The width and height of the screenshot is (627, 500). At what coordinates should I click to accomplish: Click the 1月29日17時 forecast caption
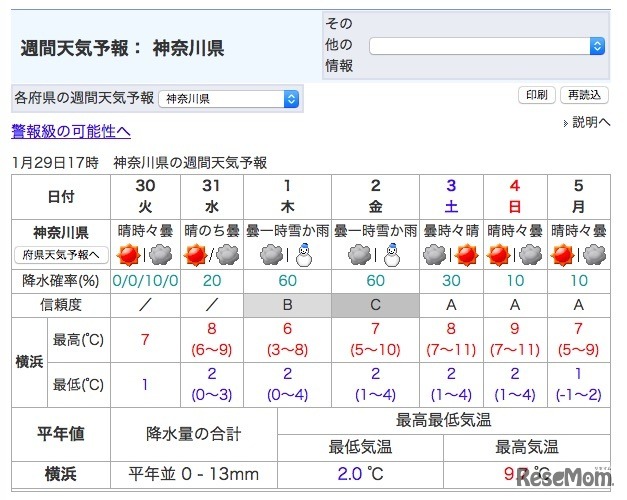point(139,163)
